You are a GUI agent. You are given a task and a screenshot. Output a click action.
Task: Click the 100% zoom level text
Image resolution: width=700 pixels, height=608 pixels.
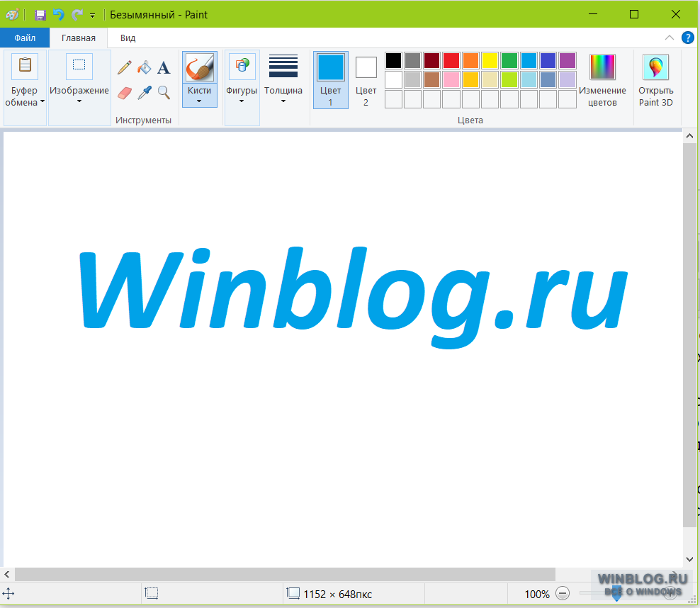[x=536, y=594]
